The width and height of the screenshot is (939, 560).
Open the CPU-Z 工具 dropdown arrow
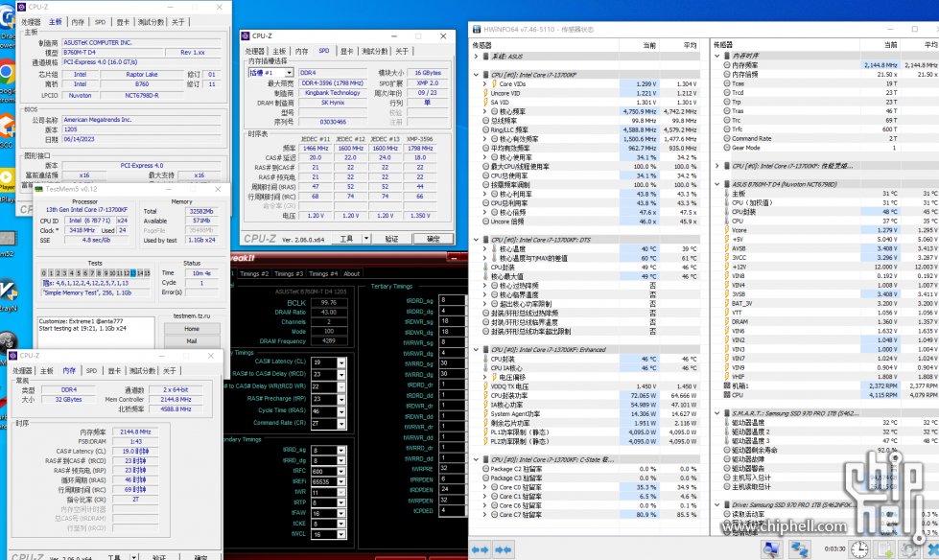(x=365, y=239)
